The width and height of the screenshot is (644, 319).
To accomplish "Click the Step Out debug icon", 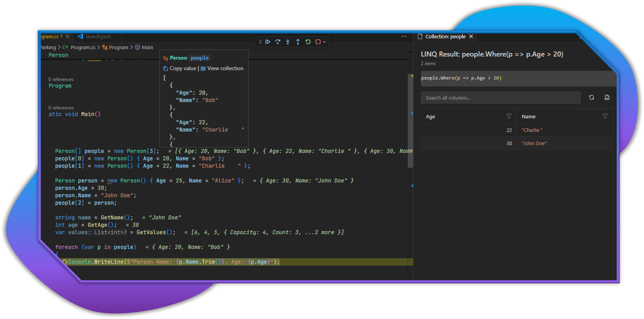I will [x=298, y=42].
